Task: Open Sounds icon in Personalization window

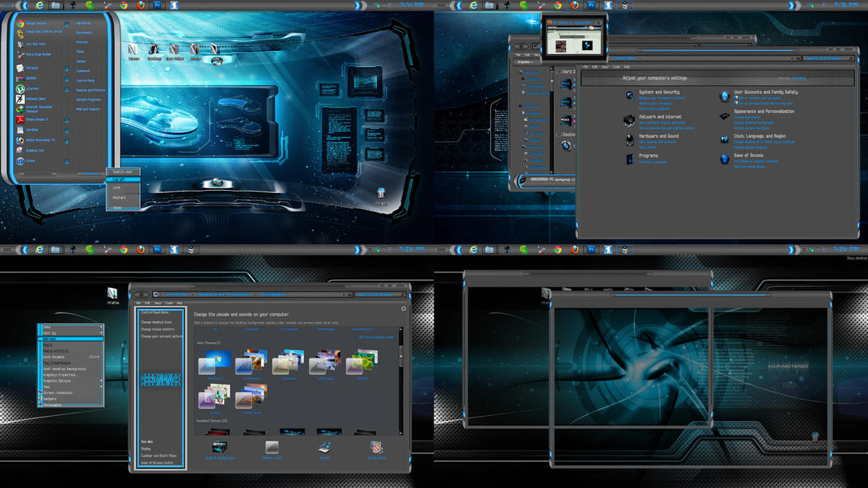Action: [x=324, y=447]
